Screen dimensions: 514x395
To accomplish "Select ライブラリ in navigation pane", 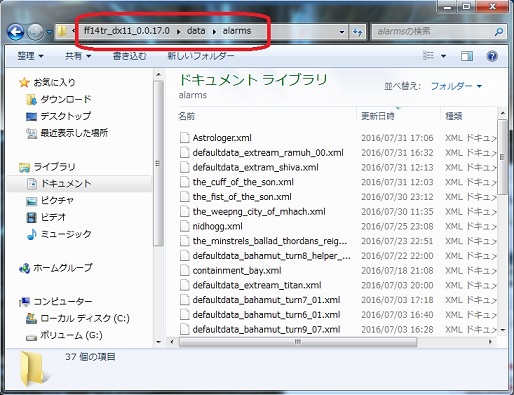I will pos(54,167).
